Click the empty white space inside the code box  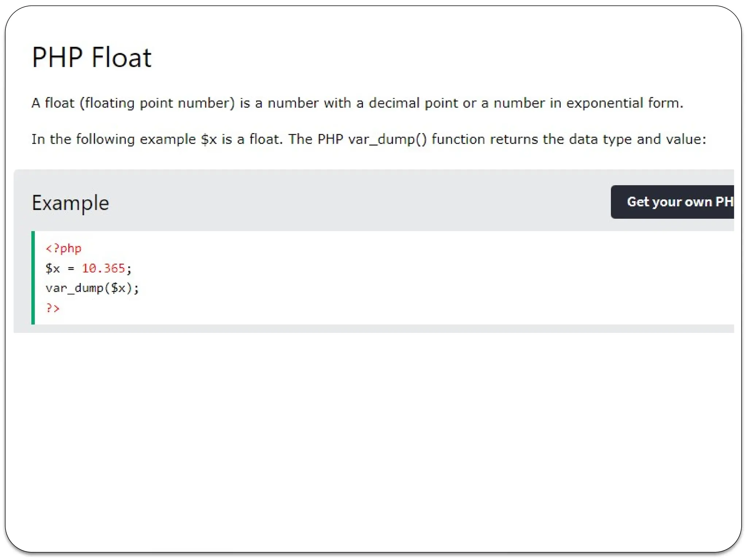(401, 278)
